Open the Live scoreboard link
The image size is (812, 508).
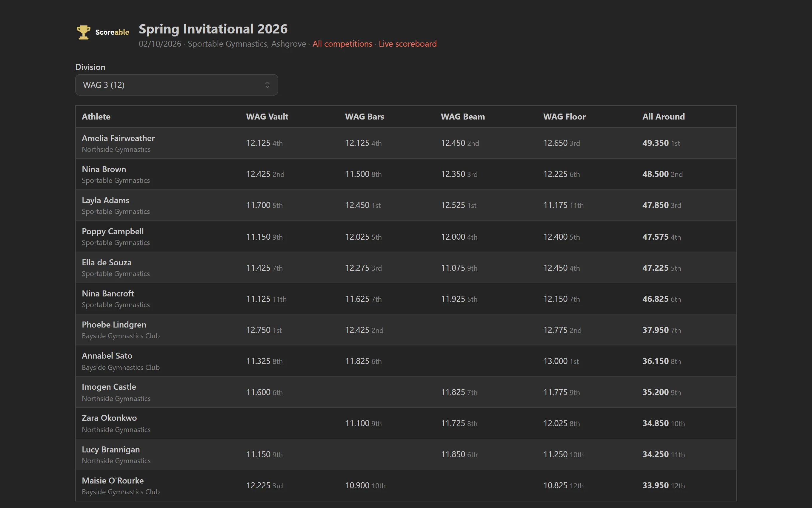click(x=408, y=44)
